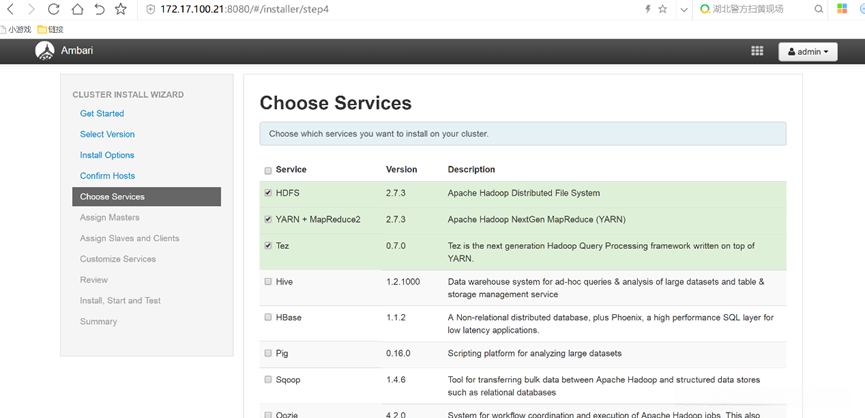Enable the Hive service checkbox

(268, 282)
